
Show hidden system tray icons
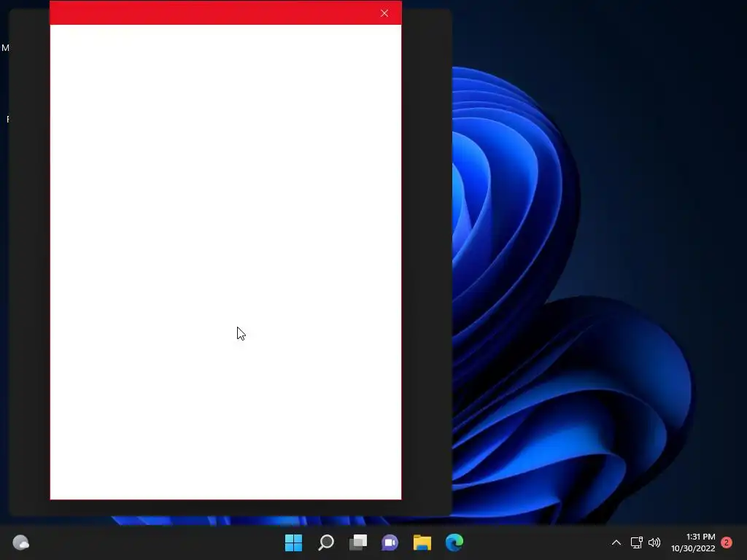(616, 542)
